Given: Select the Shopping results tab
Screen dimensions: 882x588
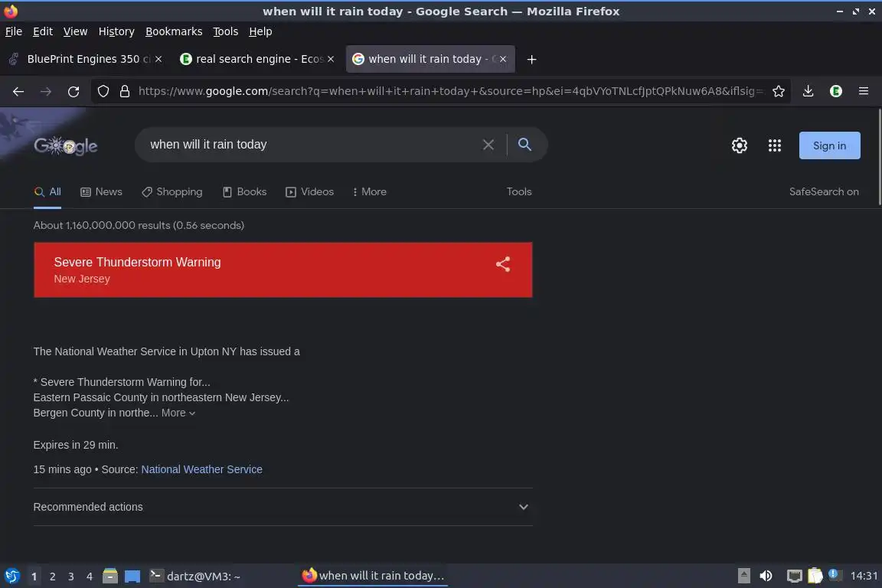Looking at the screenshot, I should click(172, 192).
